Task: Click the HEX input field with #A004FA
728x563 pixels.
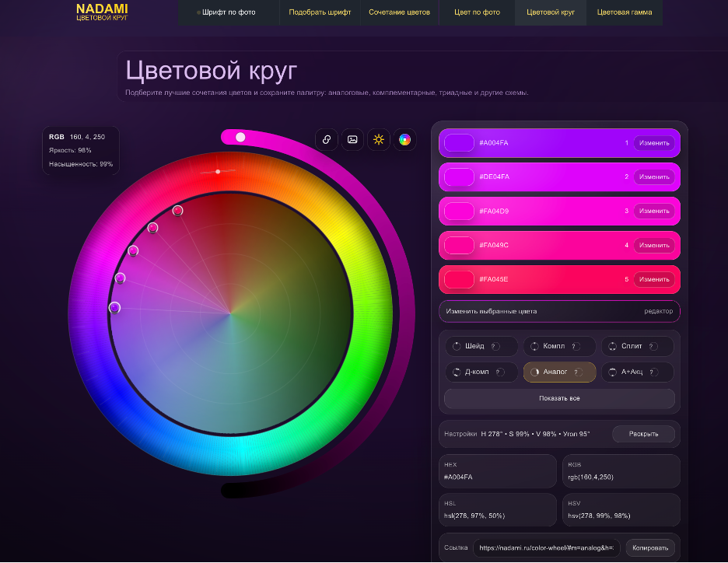Action: coord(498,477)
